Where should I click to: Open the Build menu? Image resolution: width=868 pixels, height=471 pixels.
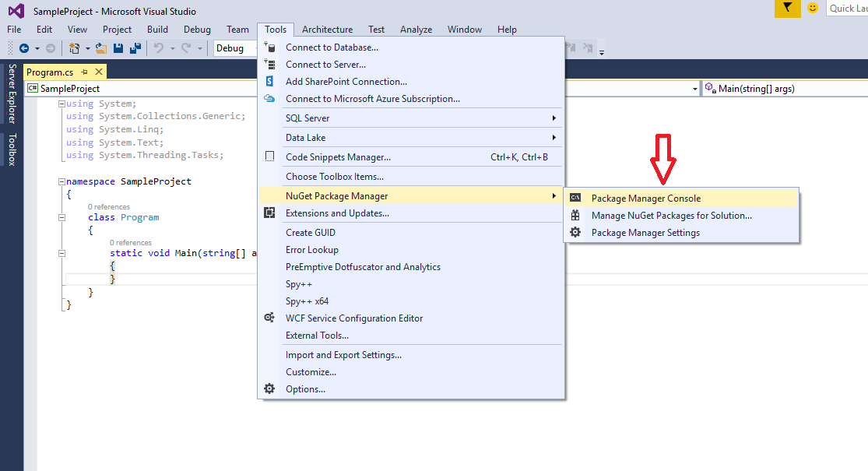pyautogui.click(x=157, y=30)
